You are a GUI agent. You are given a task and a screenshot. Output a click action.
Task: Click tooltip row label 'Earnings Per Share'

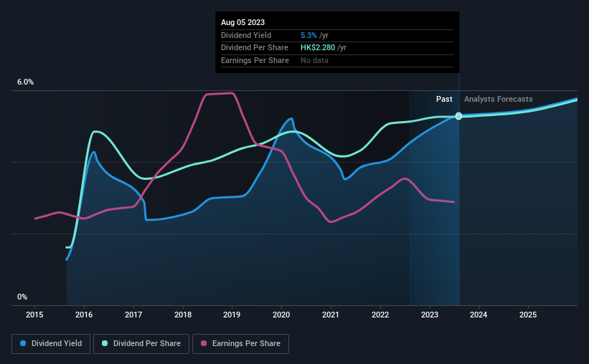pos(255,60)
